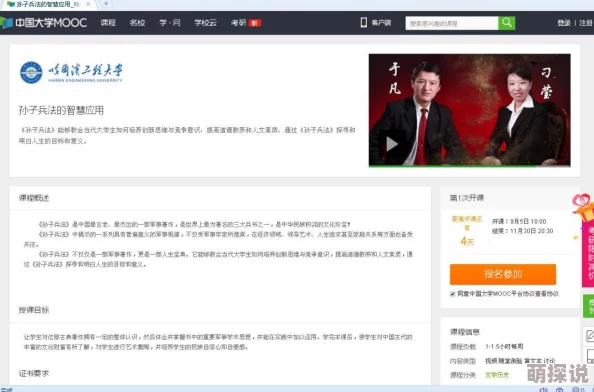Click the 课程信息 heading

tap(465, 332)
